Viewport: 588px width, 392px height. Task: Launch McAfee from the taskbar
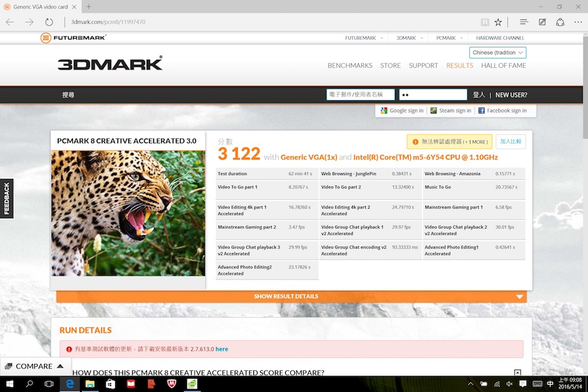click(171, 384)
